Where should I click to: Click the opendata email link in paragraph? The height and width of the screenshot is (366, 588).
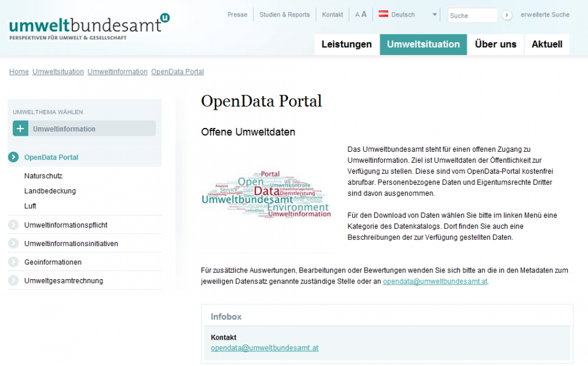tap(435, 282)
